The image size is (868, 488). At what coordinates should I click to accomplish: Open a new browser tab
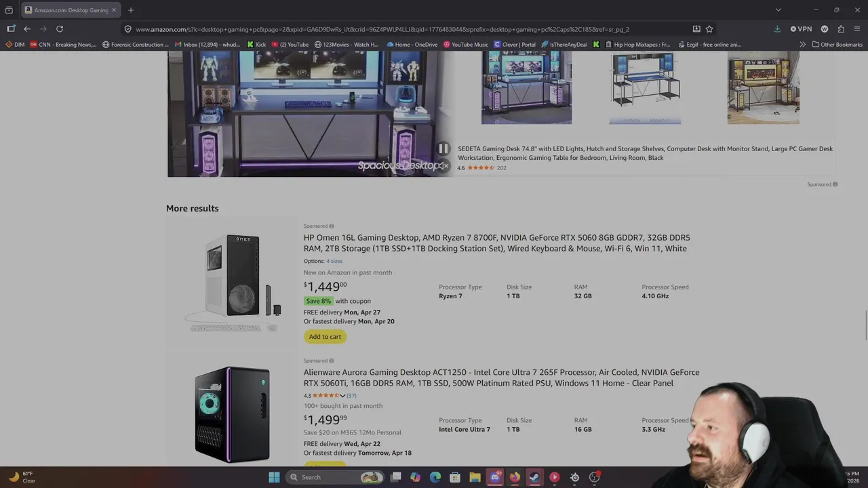coord(131,10)
